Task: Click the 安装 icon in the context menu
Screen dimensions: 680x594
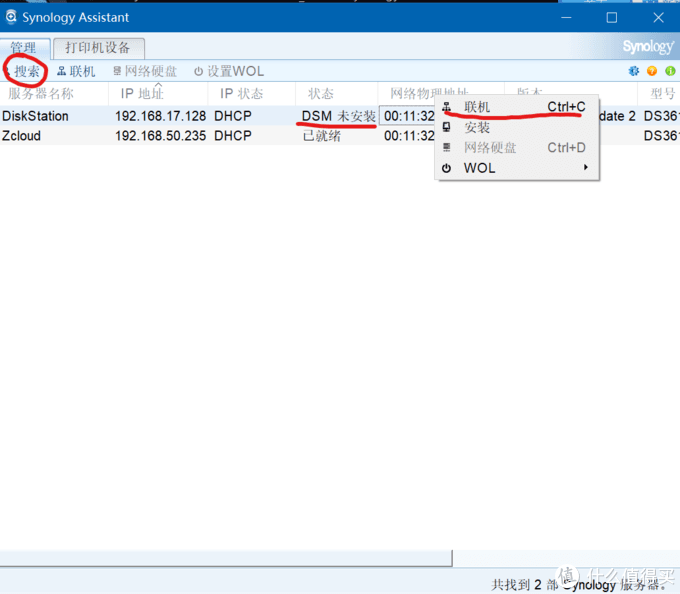Action: pos(446,127)
